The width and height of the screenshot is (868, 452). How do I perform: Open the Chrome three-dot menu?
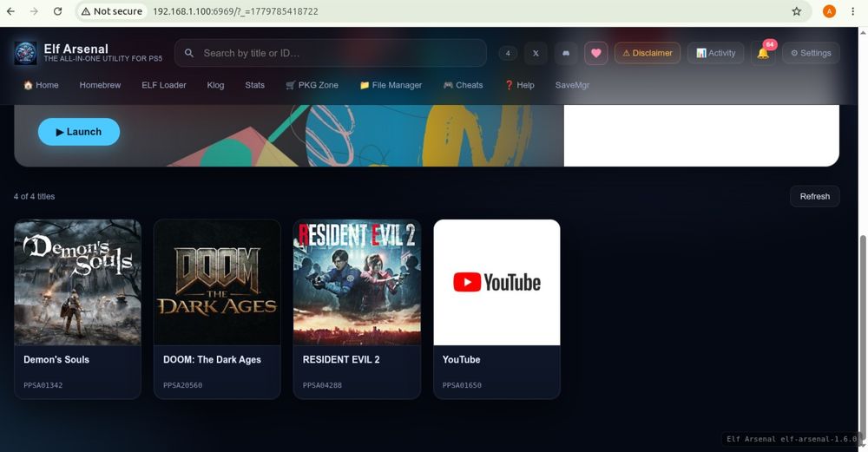(x=852, y=11)
